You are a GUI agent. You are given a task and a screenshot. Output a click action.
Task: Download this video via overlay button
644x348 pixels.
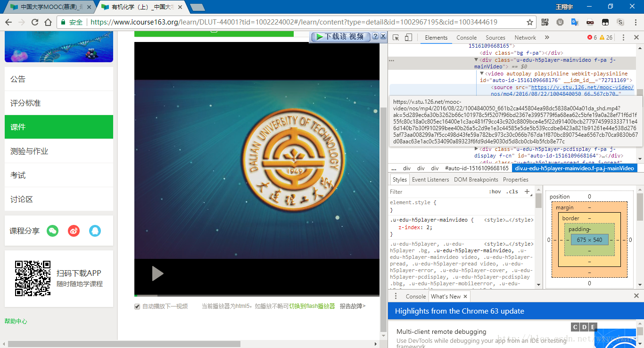[340, 37]
